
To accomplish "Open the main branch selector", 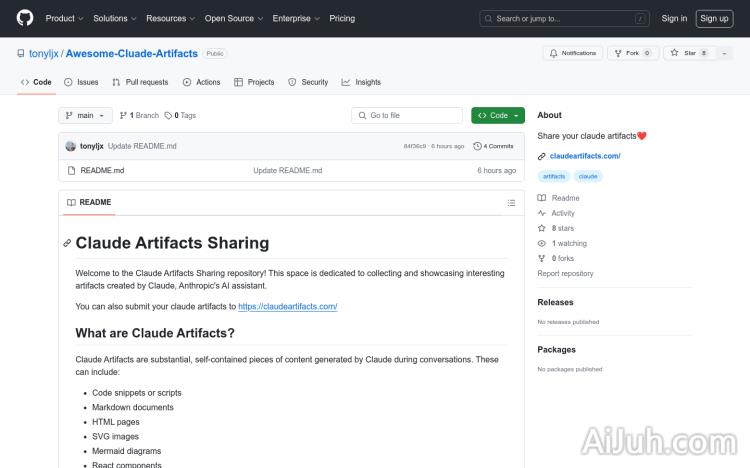I will [85, 115].
